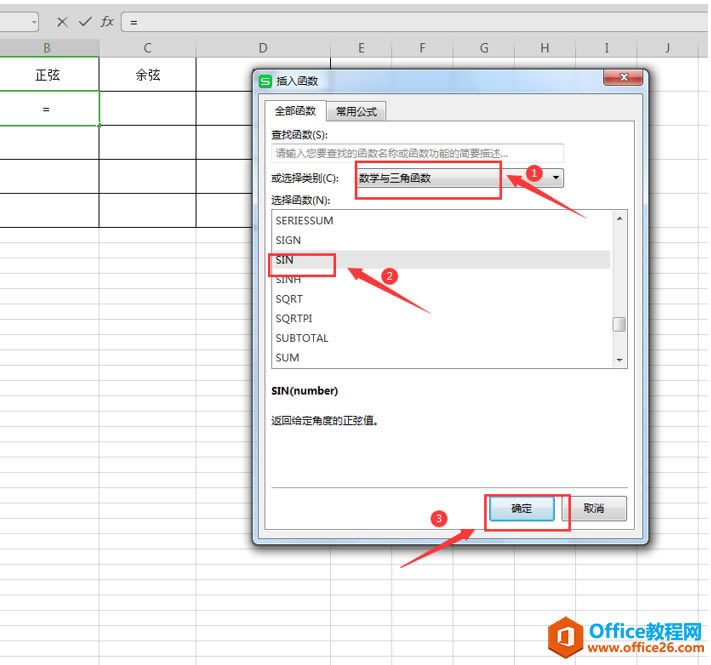Select SQRTPI in the function list

(x=441, y=318)
